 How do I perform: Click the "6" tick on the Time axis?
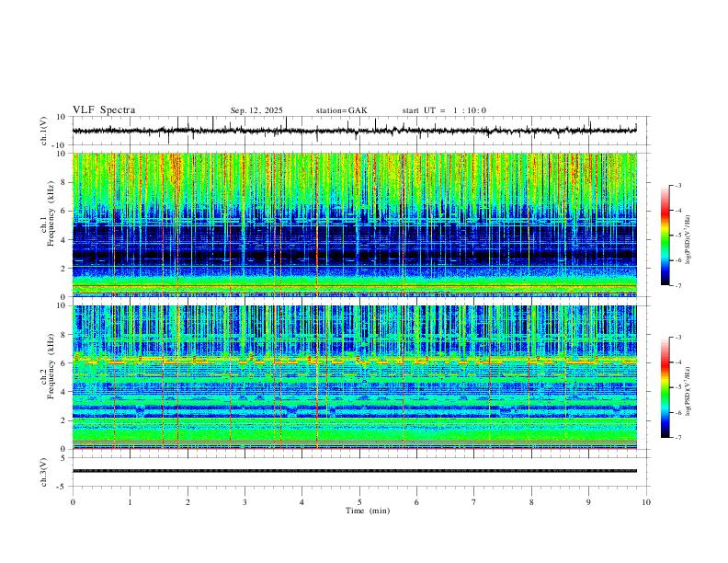(x=416, y=502)
